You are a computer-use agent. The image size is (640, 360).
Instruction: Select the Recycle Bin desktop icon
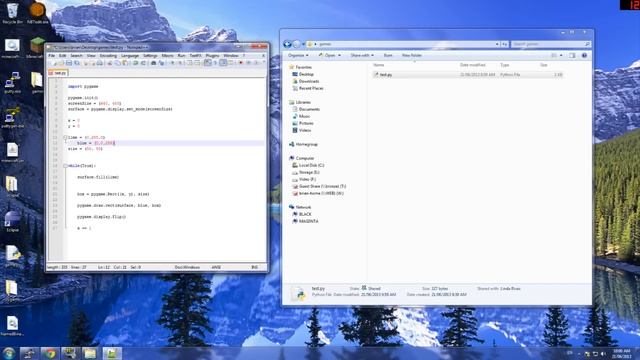click(x=12, y=13)
